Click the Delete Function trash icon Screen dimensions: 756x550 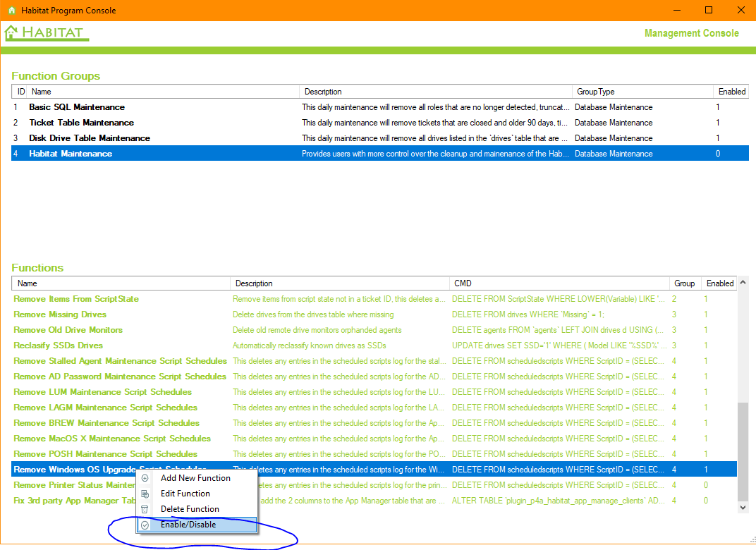(145, 509)
